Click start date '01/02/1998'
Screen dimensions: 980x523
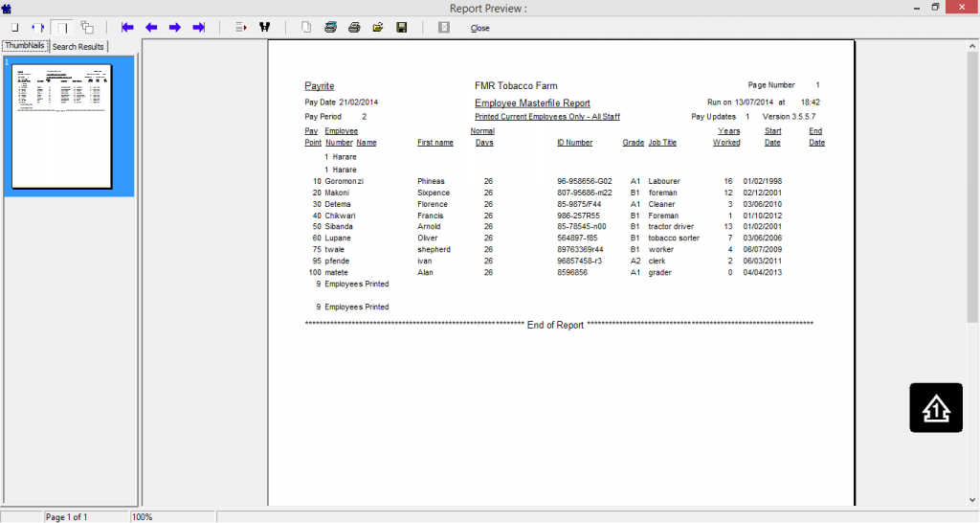coord(763,181)
